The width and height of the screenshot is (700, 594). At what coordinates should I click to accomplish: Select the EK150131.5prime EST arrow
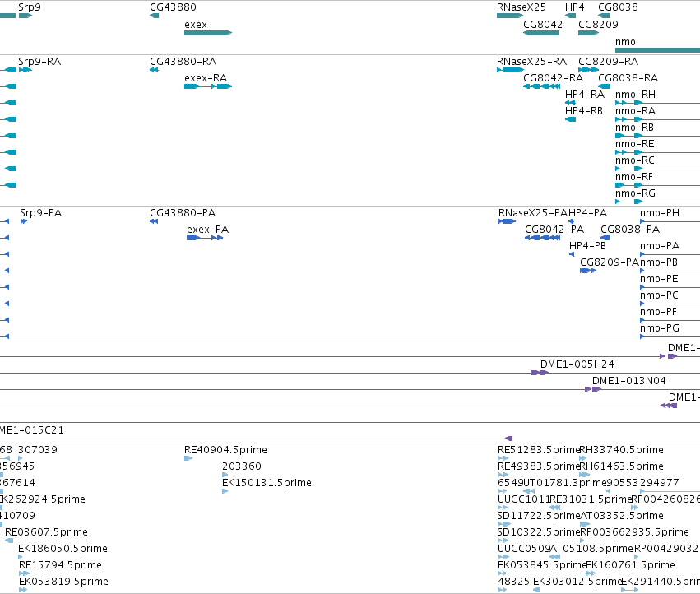pos(225,491)
